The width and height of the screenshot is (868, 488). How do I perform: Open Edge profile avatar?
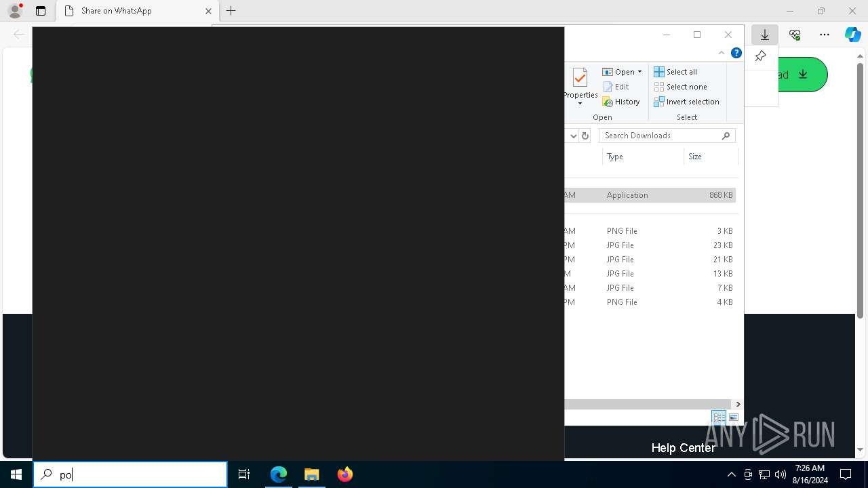pyautogui.click(x=15, y=11)
